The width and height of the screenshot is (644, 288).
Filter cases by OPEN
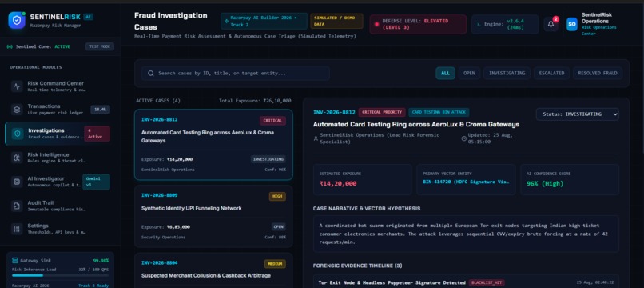pyautogui.click(x=469, y=74)
